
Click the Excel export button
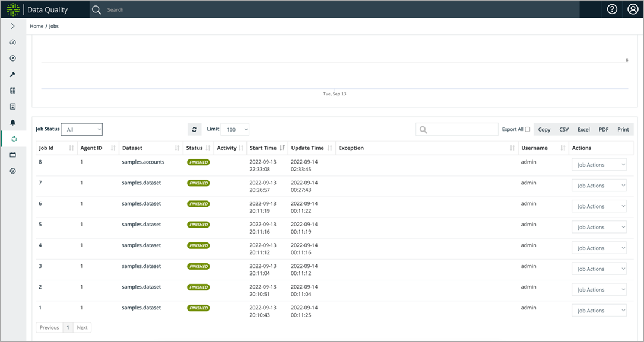tap(583, 130)
